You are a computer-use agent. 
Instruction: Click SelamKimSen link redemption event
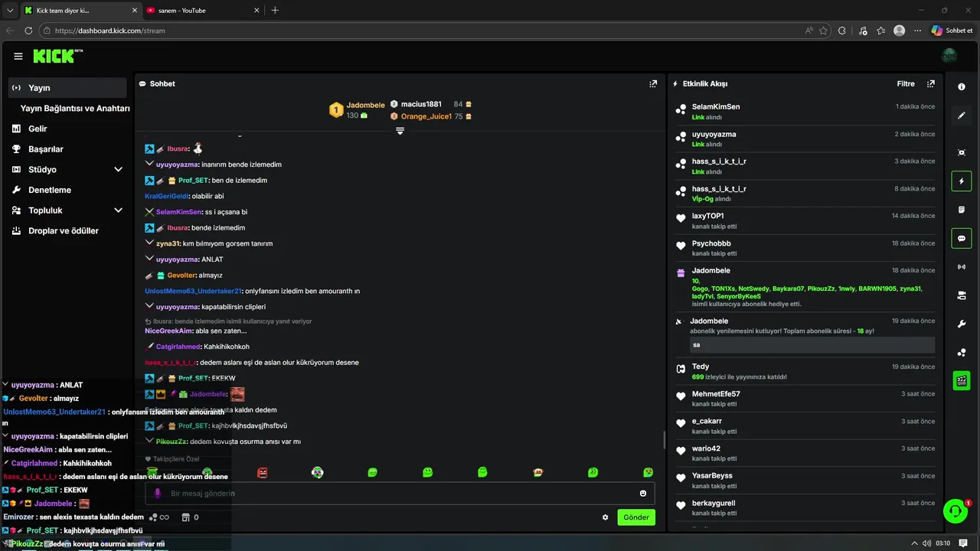coord(805,112)
